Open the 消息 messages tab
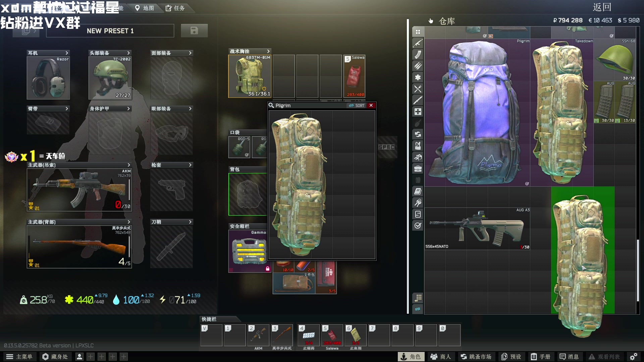Image resolution: width=644 pixels, height=362 pixels. click(569, 357)
